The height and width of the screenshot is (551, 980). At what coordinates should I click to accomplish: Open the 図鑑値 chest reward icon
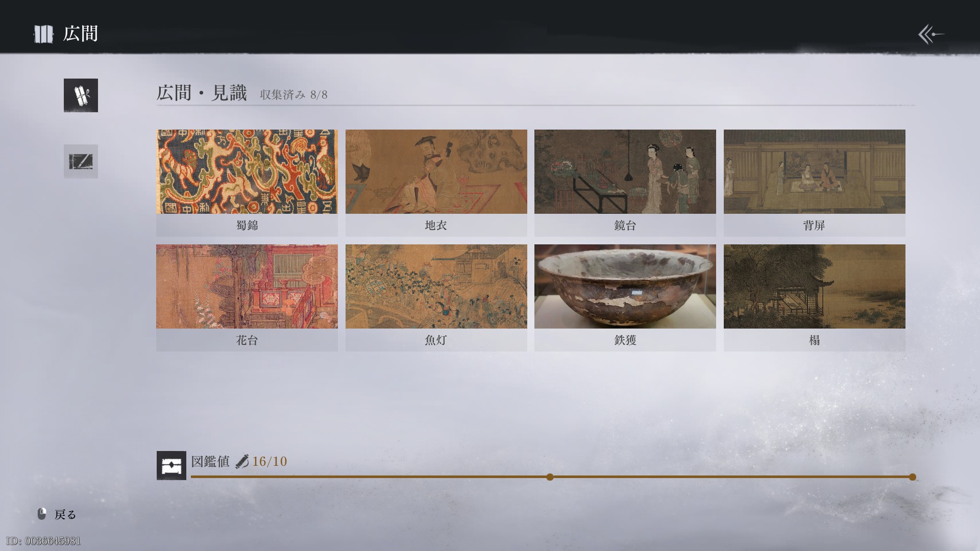point(171,465)
